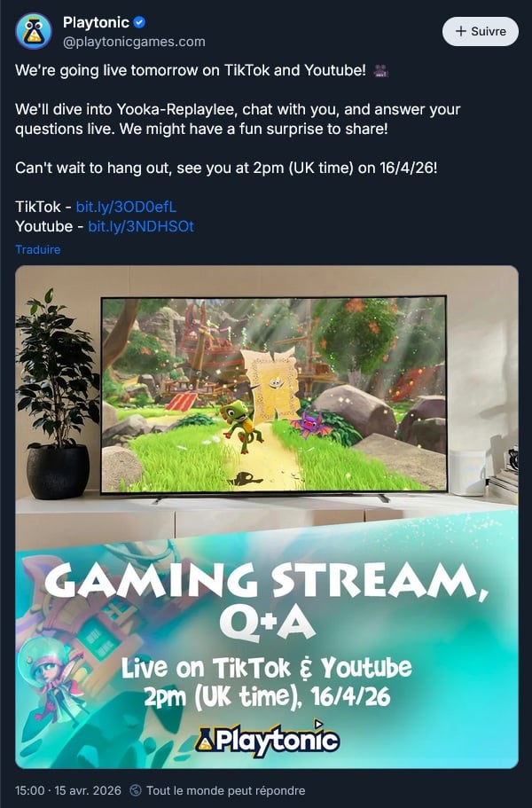Open the TikTok bit.ly/3OD0efL link
The height and width of the screenshot is (808, 532).
126,207
